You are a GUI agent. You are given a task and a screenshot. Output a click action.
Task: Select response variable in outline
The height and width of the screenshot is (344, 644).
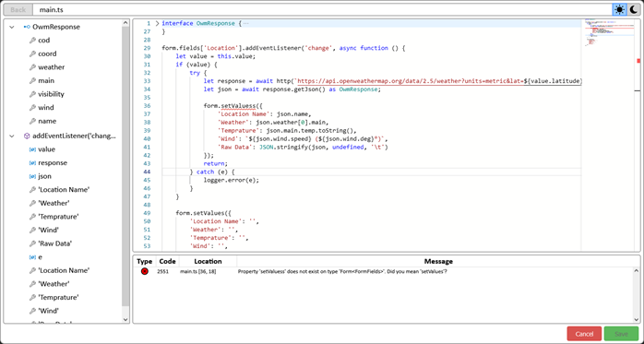pos(53,163)
